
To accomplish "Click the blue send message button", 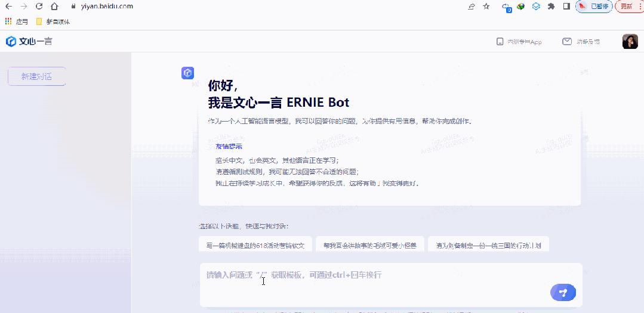I will tap(563, 293).
